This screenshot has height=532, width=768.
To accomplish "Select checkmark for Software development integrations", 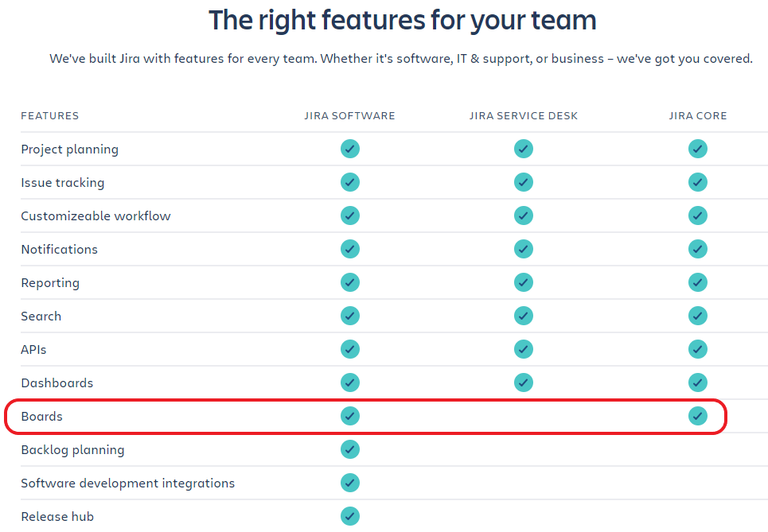I will pyautogui.click(x=349, y=483).
